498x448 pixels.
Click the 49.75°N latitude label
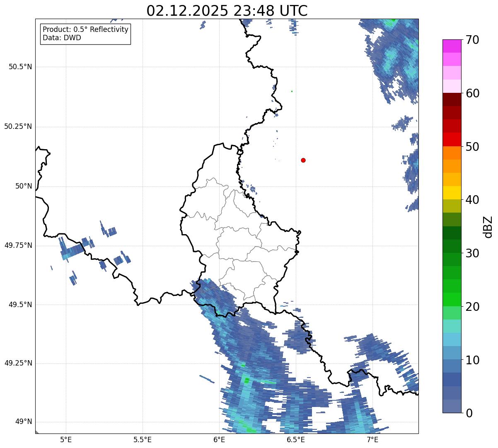[18, 245]
